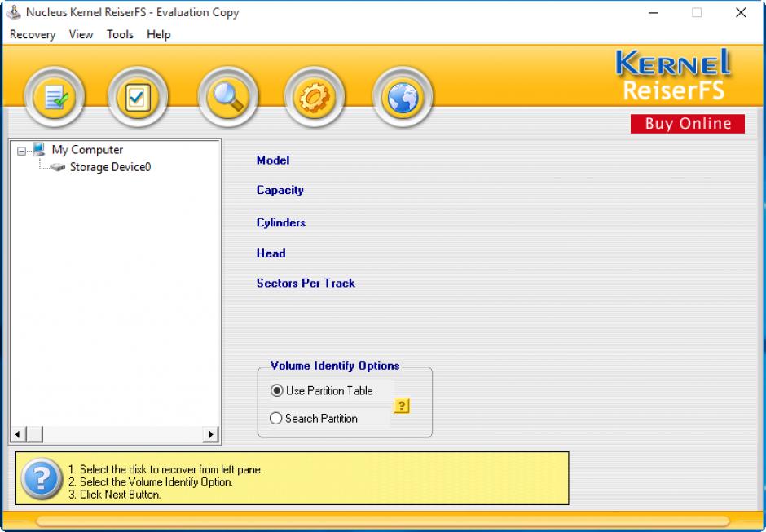Viewport: 766px width, 532px height.
Task: Click the globe toolbar icon
Action: (x=403, y=97)
